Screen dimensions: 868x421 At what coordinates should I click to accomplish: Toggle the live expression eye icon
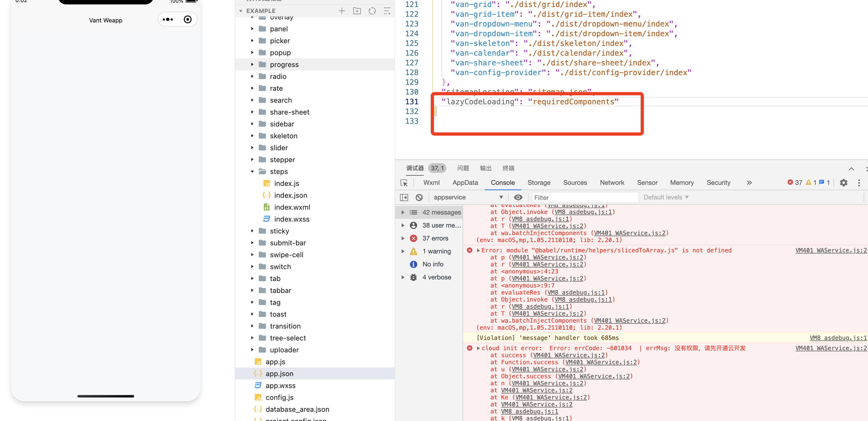(x=518, y=197)
